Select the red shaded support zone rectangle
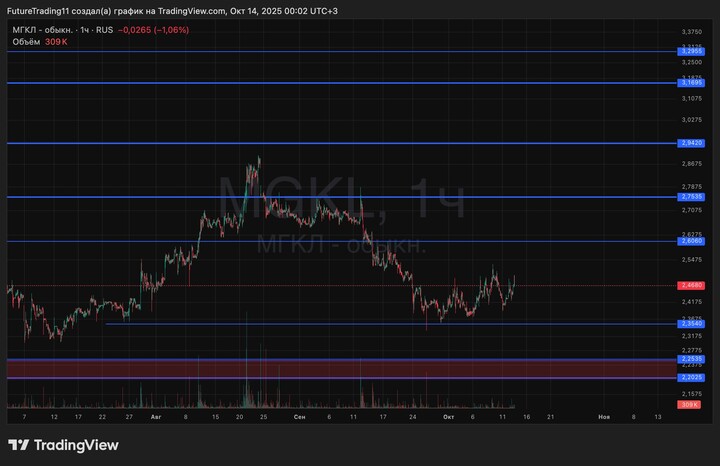720x466 pixels. 340,369
